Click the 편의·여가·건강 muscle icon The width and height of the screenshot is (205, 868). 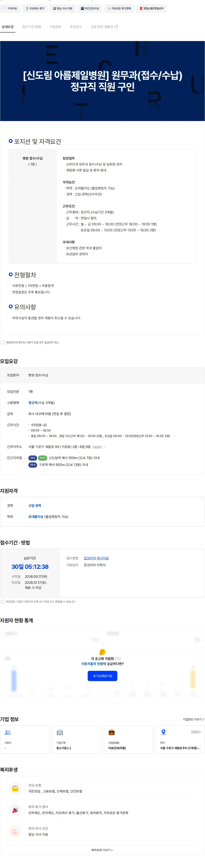point(15,832)
